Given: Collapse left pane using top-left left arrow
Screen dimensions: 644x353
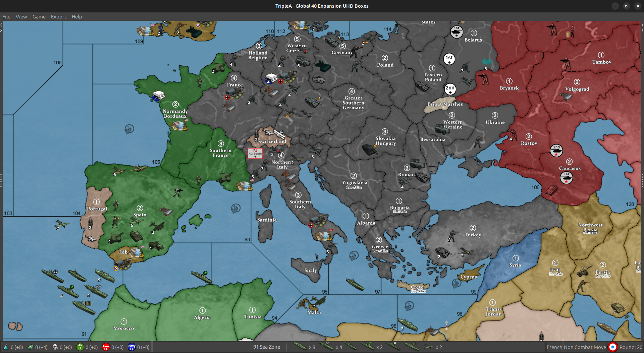Looking at the screenshot, I should tap(1, 25).
